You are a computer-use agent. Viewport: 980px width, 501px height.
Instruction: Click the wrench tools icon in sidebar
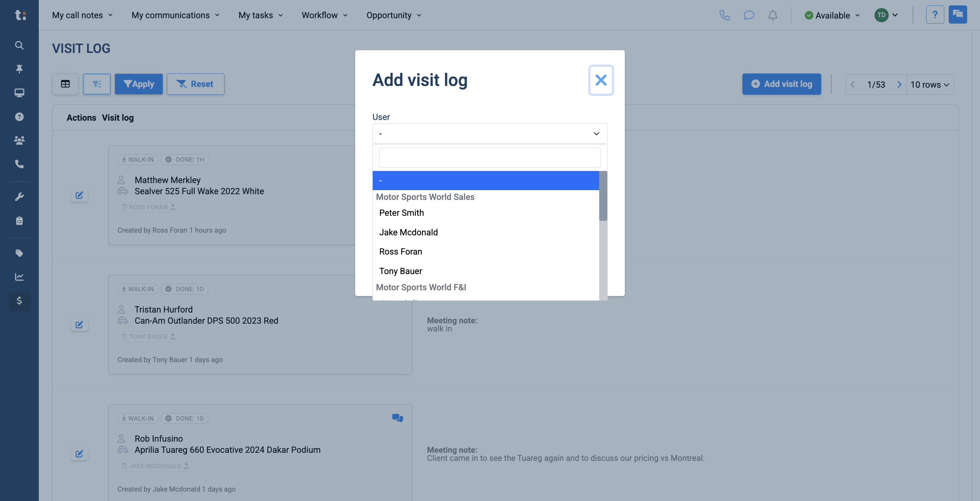20,197
